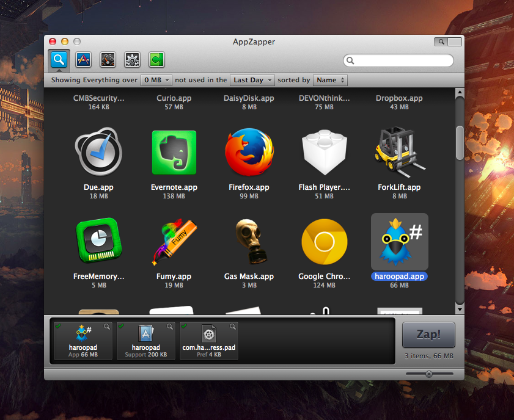Viewport: 514px width, 420px height.
Task: Toggle the title bar search button
Action: pos(441,42)
